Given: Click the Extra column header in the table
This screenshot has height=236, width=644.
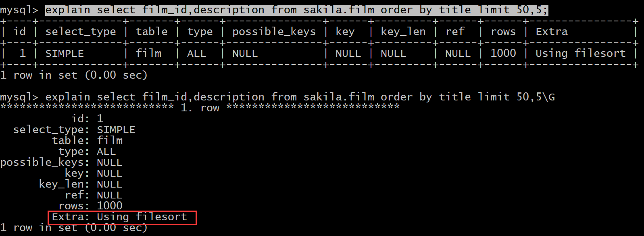Looking at the screenshot, I should point(551,31).
